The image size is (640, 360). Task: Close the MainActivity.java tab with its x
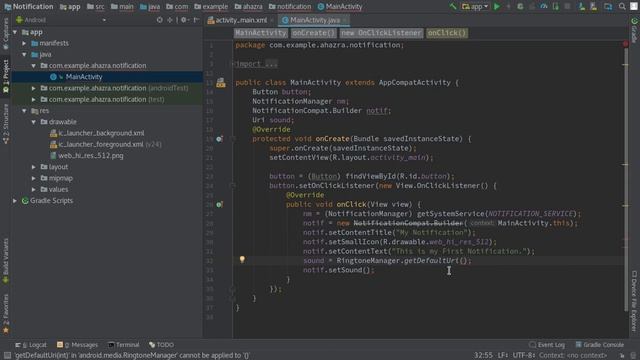[x=345, y=20]
